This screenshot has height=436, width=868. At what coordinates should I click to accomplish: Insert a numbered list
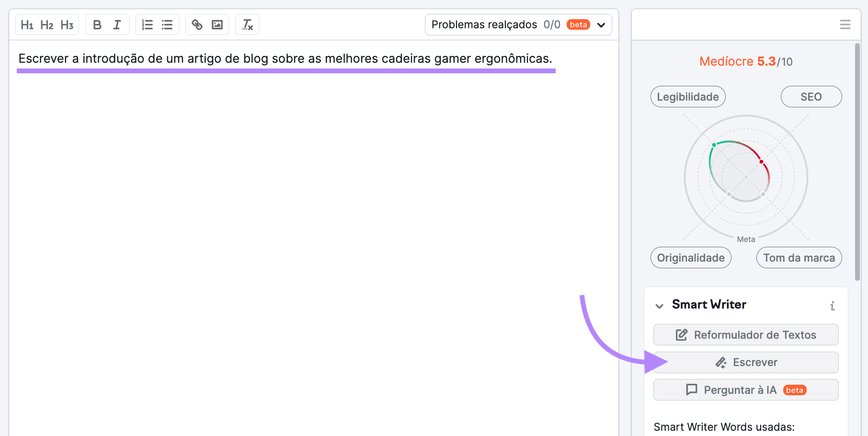[x=148, y=25]
